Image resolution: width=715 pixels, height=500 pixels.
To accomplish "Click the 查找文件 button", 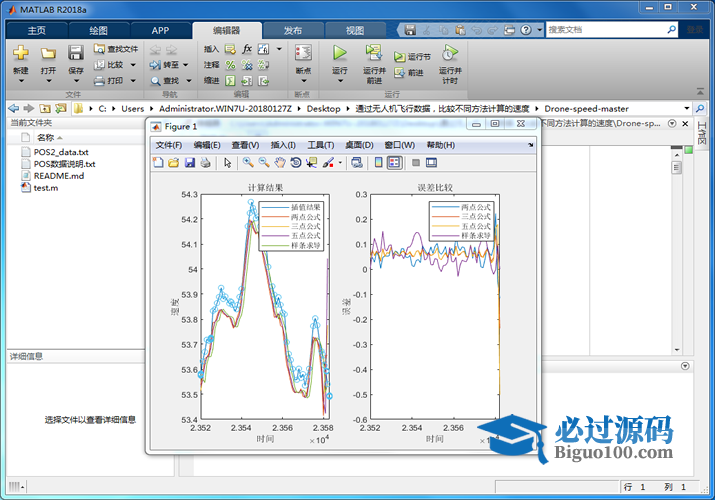I will tap(116, 49).
